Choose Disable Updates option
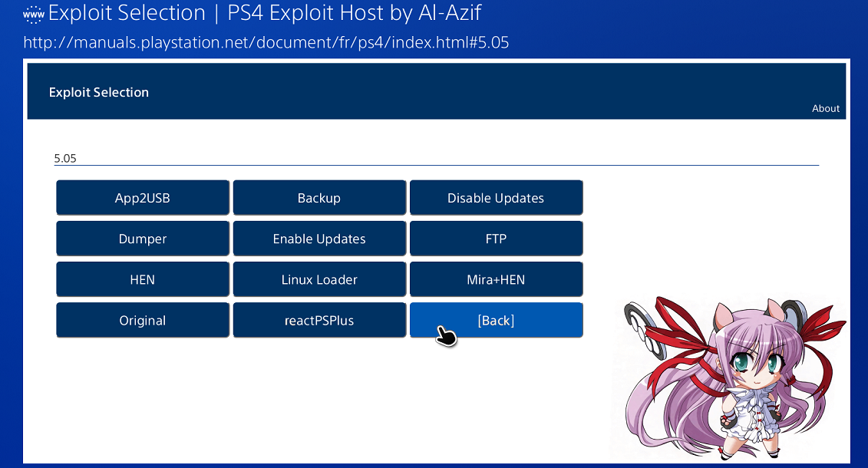Image resolution: width=868 pixels, height=468 pixels. pos(496,197)
